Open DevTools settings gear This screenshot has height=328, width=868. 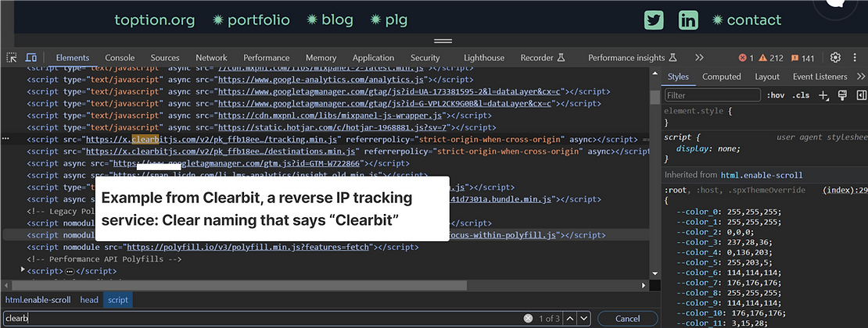click(x=835, y=58)
